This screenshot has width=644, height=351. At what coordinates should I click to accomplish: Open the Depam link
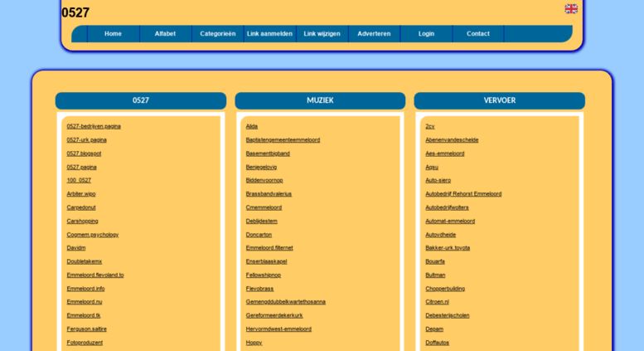(434, 329)
